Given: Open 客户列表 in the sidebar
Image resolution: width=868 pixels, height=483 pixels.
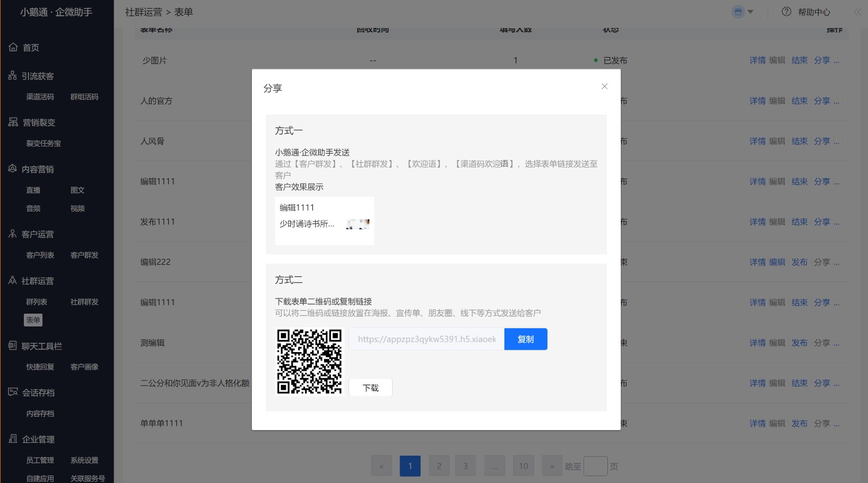Looking at the screenshot, I should pos(40,255).
